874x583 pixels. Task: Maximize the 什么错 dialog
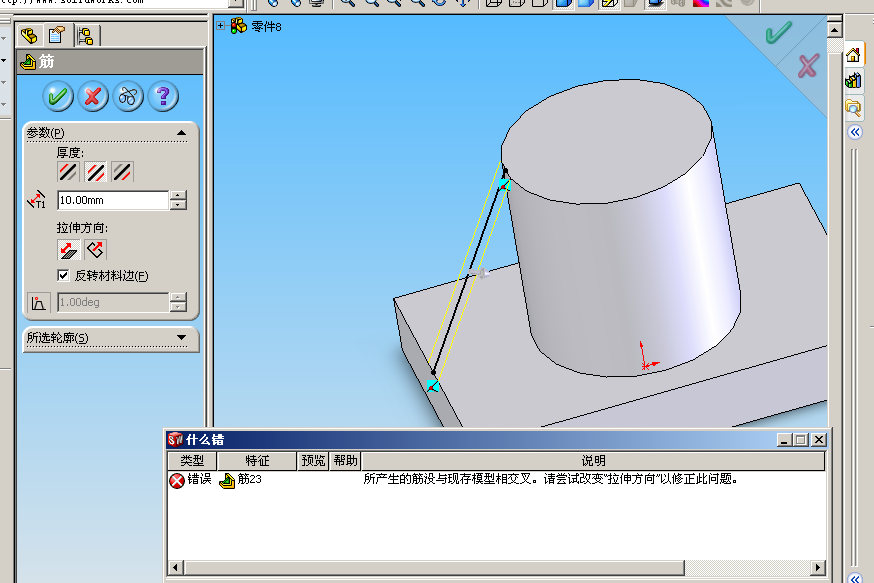(801, 440)
